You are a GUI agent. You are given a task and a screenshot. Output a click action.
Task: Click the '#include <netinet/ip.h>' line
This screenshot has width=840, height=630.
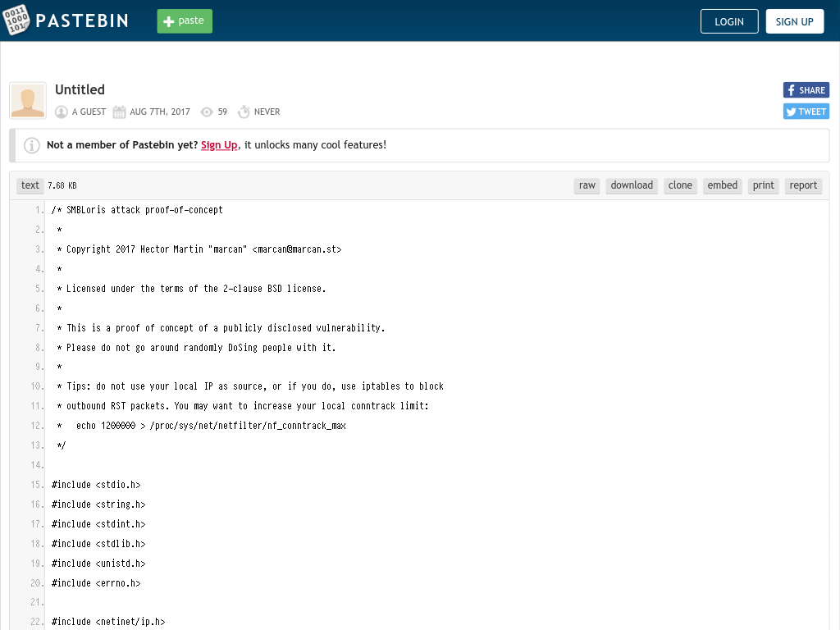[108, 622]
